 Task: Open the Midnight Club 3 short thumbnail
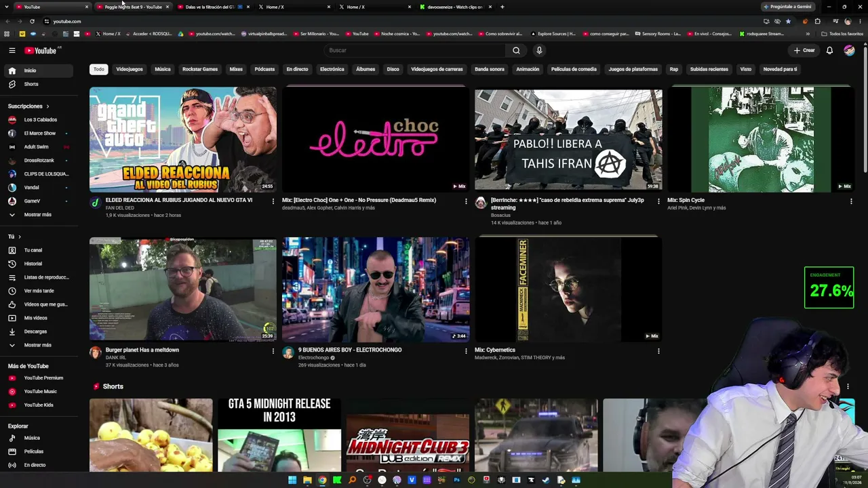[x=408, y=434]
